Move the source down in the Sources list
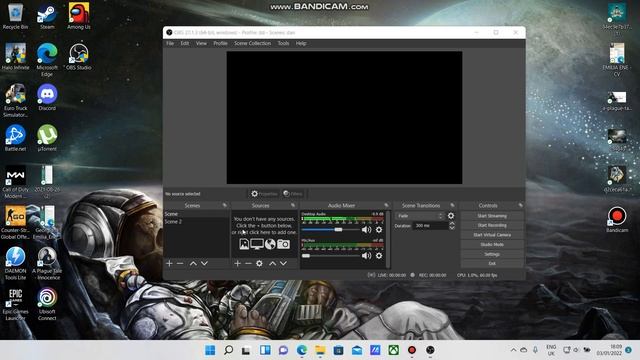 283,264
